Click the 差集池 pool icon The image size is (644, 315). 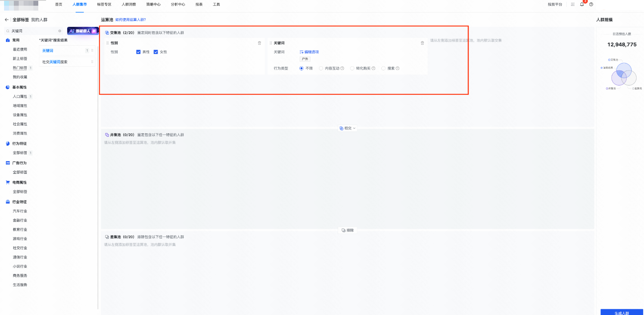point(107,237)
